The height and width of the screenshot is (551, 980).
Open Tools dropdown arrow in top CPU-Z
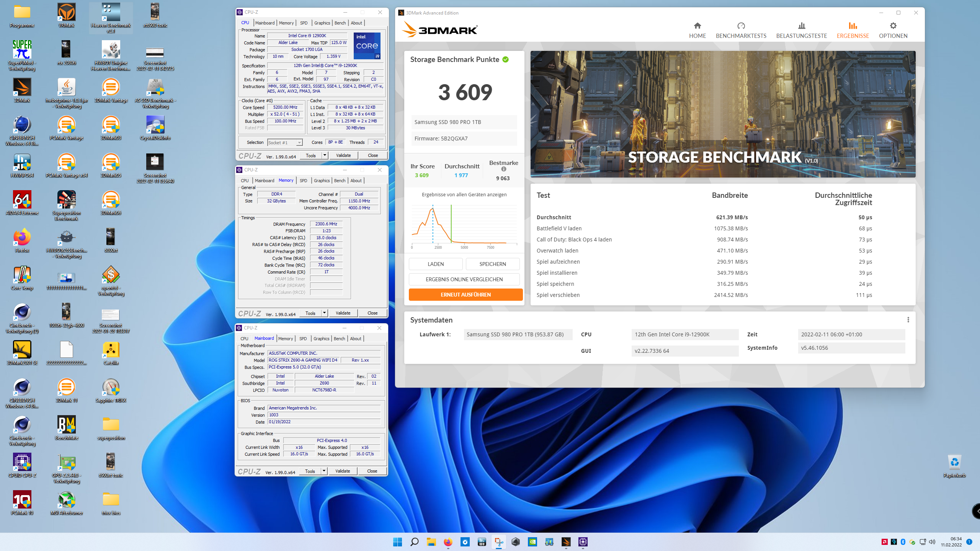point(325,155)
